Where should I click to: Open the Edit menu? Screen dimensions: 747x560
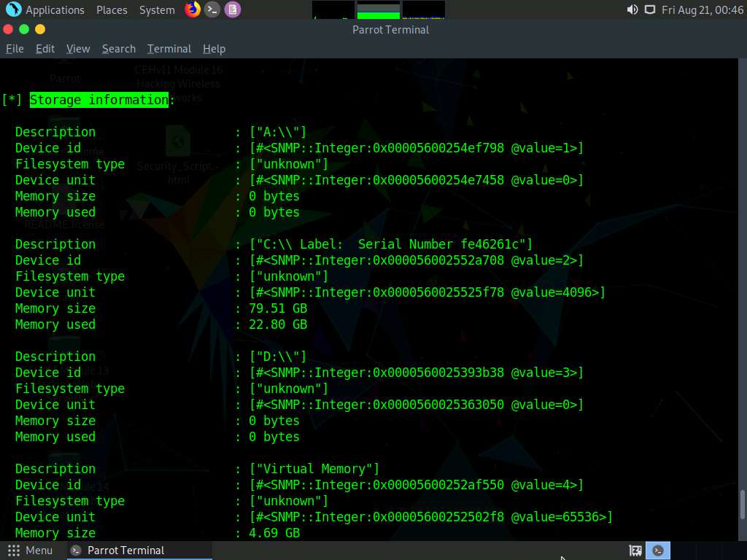pos(45,49)
